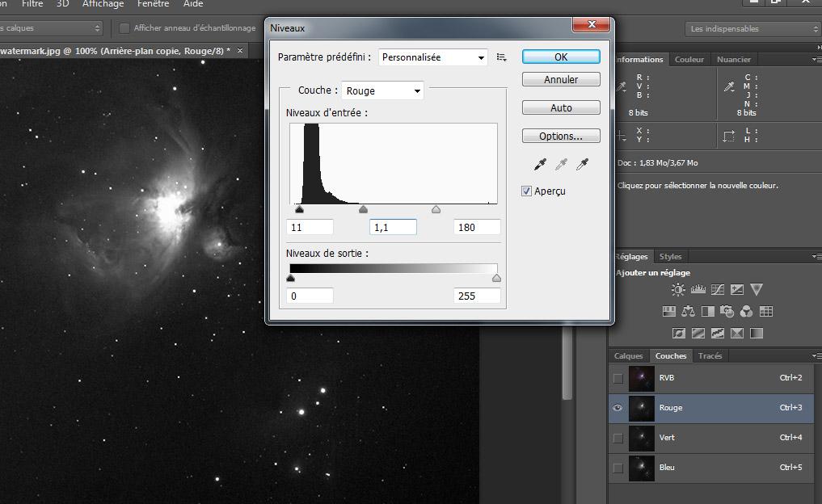Image resolution: width=822 pixels, height=504 pixels.
Task: Pick the white point eyedropper
Action: click(x=583, y=165)
